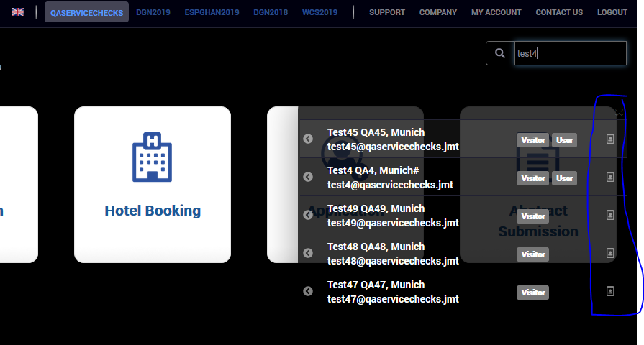Open profile card icon for Test47 QA47

click(610, 291)
